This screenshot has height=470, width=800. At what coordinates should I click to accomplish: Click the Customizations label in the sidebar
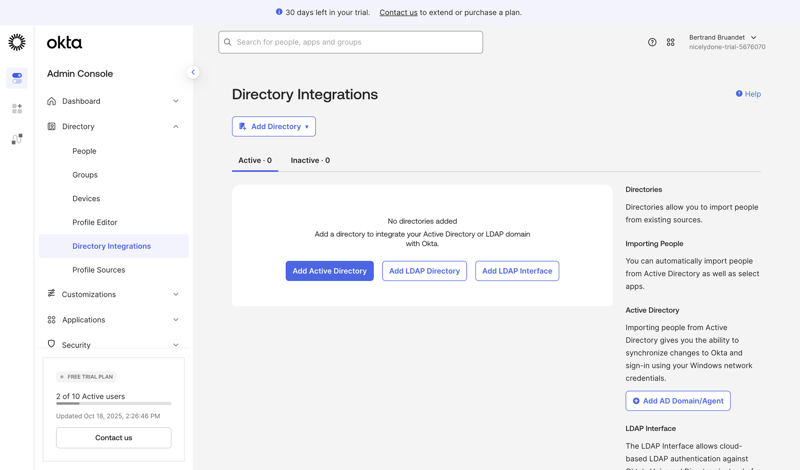tap(89, 294)
